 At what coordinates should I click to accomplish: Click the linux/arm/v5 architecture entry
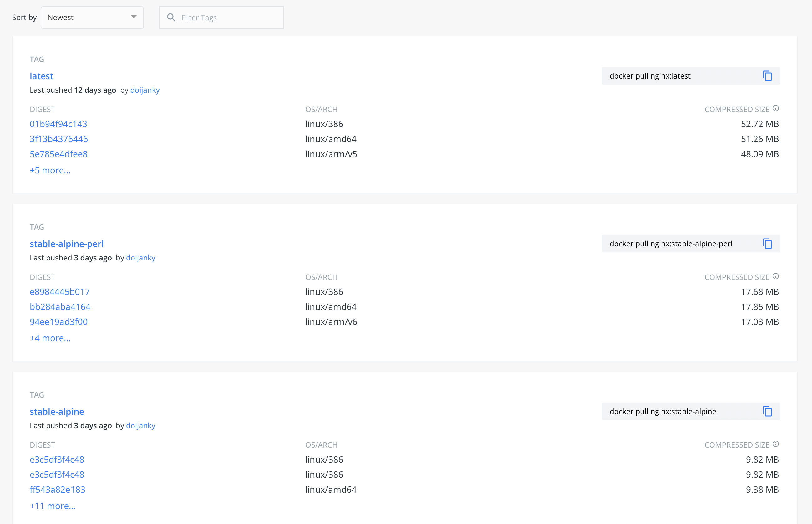tap(331, 154)
